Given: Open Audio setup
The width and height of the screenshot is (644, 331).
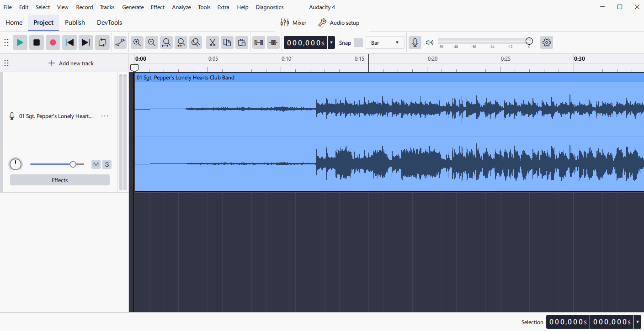Looking at the screenshot, I should tap(339, 22).
